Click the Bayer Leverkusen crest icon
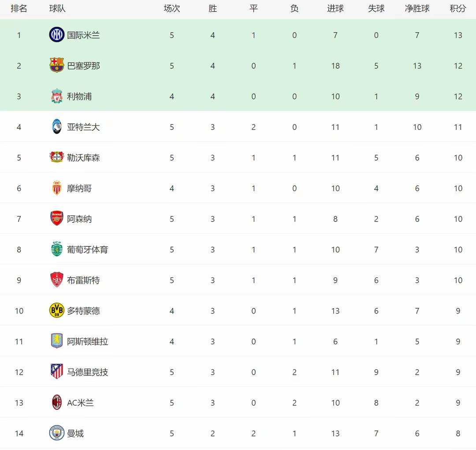The width and height of the screenshot is (476, 450). point(57,158)
